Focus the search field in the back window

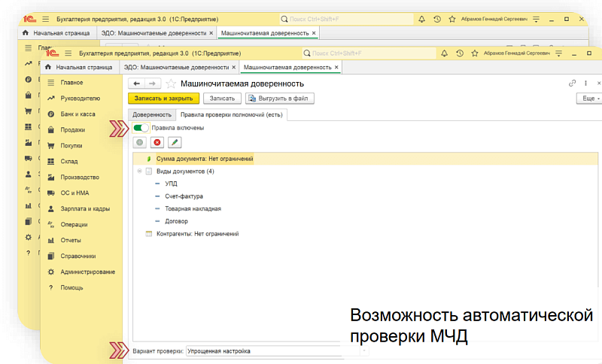346,20
